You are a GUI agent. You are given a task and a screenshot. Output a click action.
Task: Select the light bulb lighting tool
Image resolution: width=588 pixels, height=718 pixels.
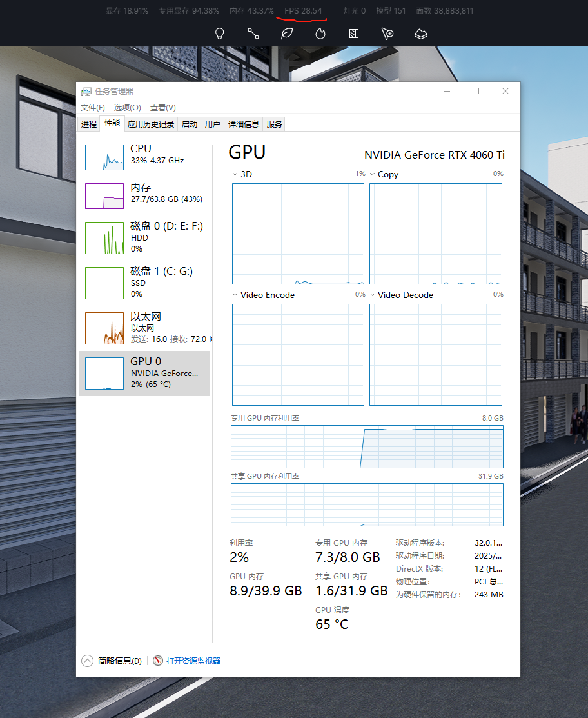219,34
